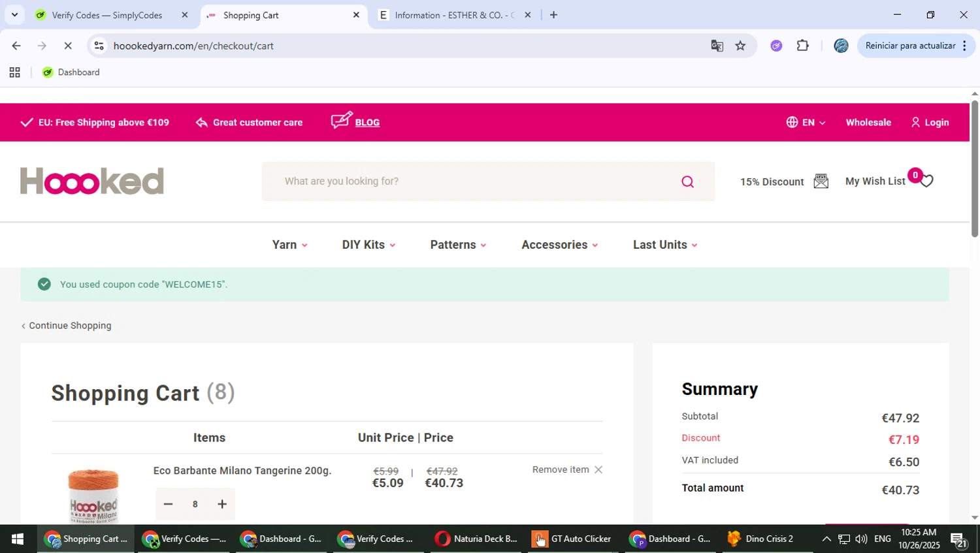Screen dimensions: 980x553
Task: Go back to previous page
Action: coord(16,46)
